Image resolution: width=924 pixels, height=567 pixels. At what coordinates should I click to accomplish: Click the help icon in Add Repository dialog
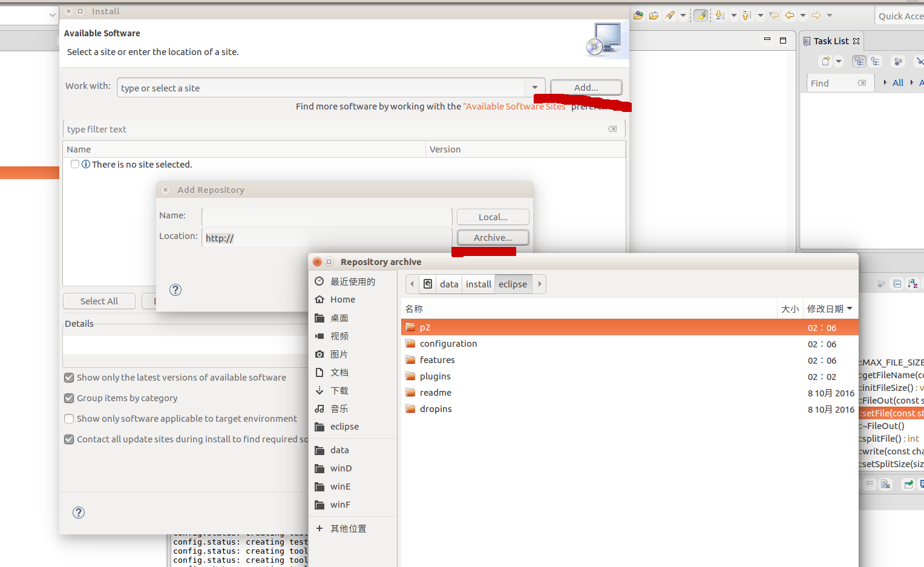pyautogui.click(x=175, y=290)
